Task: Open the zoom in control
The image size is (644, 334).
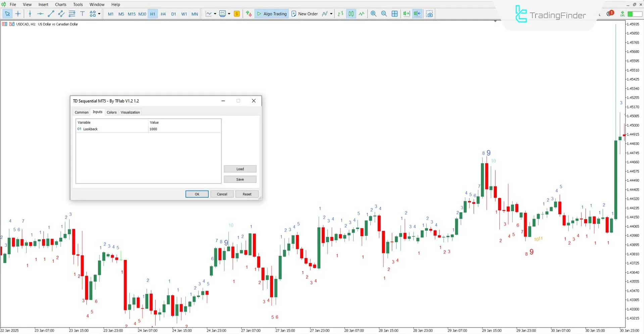Action: pyautogui.click(x=374, y=14)
